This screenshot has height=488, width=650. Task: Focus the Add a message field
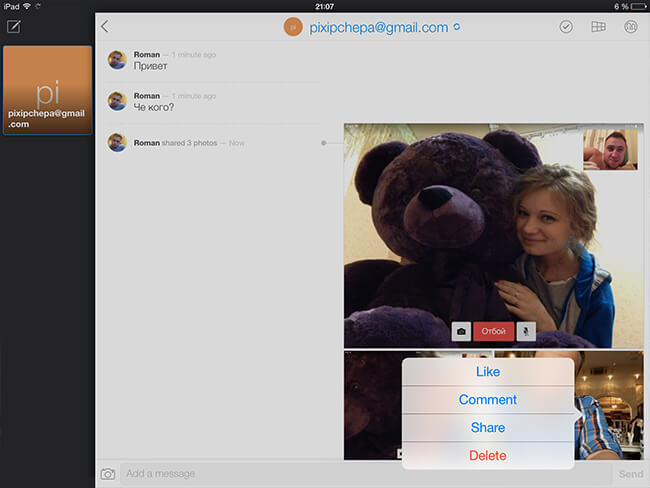[366, 474]
